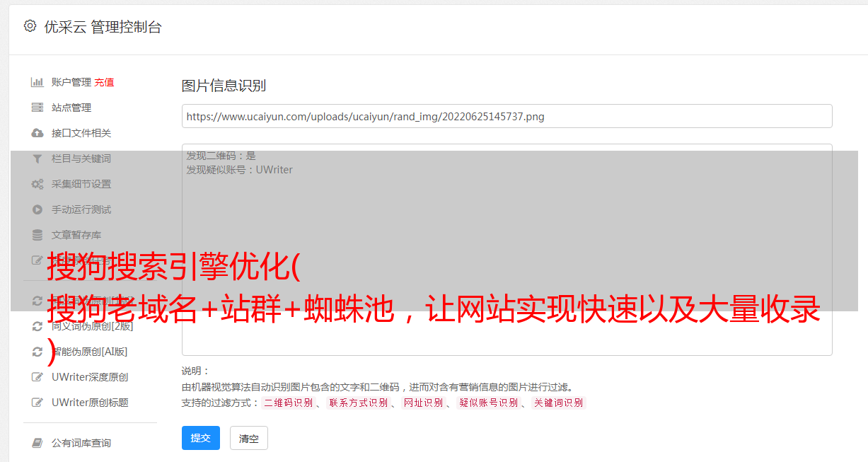Click the 疑似账号识别 filter tag
This screenshot has height=462, width=868.
(x=489, y=403)
